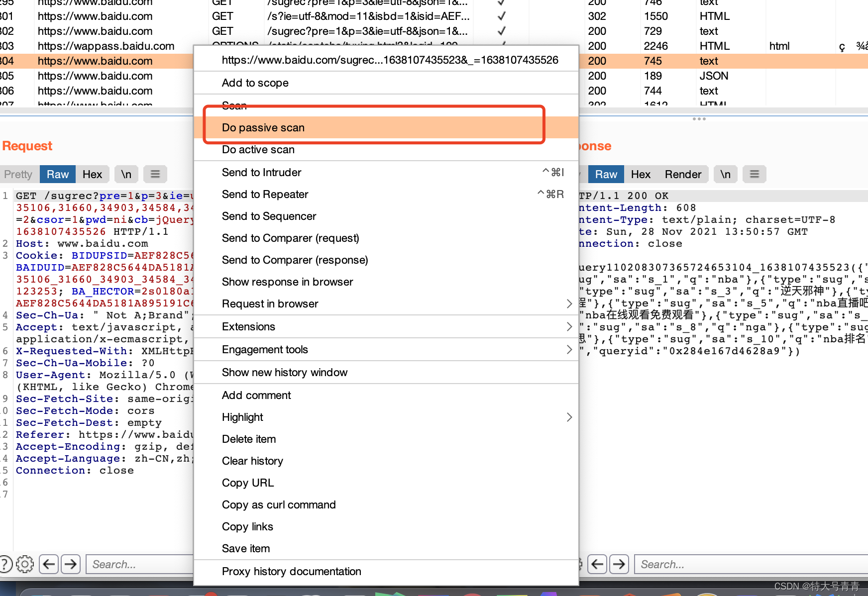Select Copy URL menu entry

(x=386, y=483)
